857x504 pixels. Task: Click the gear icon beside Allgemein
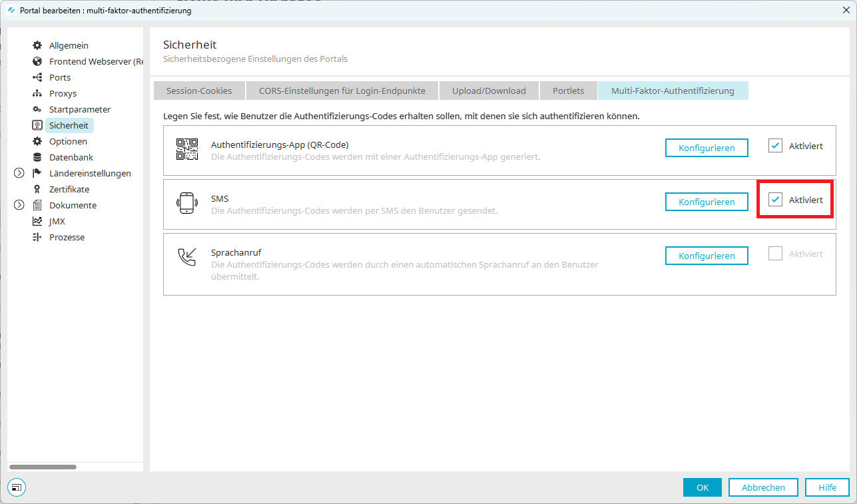(x=37, y=45)
